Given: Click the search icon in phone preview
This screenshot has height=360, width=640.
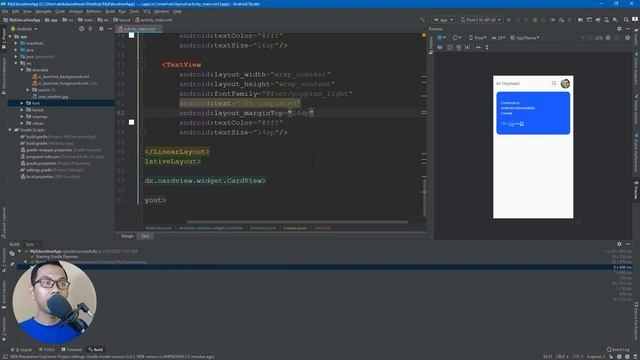Looking at the screenshot, I should pyautogui.click(x=554, y=83).
